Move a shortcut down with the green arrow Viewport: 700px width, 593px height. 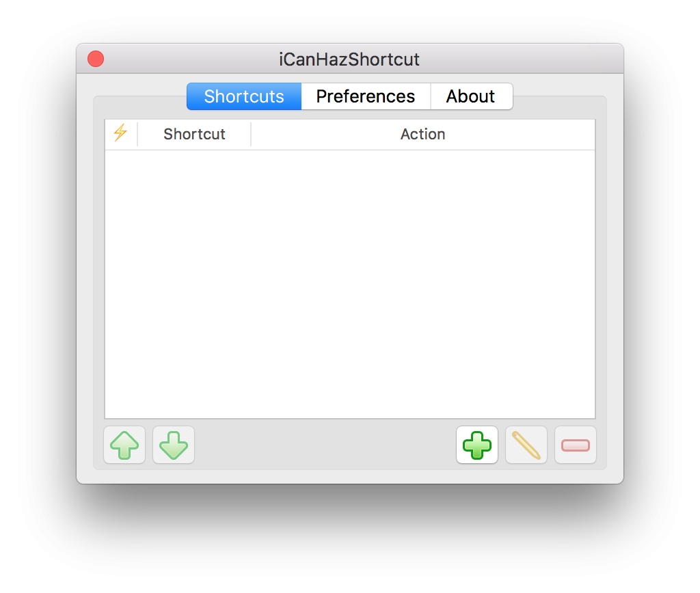click(173, 445)
